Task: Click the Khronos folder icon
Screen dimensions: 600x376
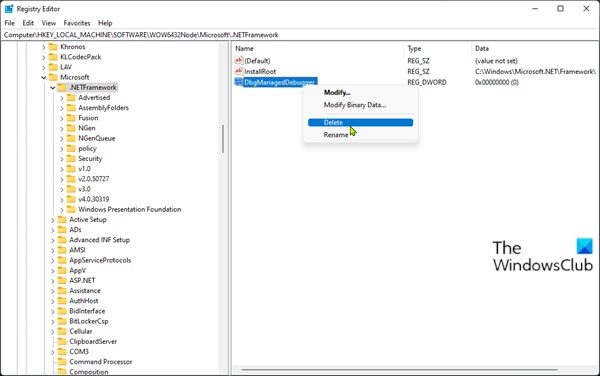Action: point(53,47)
